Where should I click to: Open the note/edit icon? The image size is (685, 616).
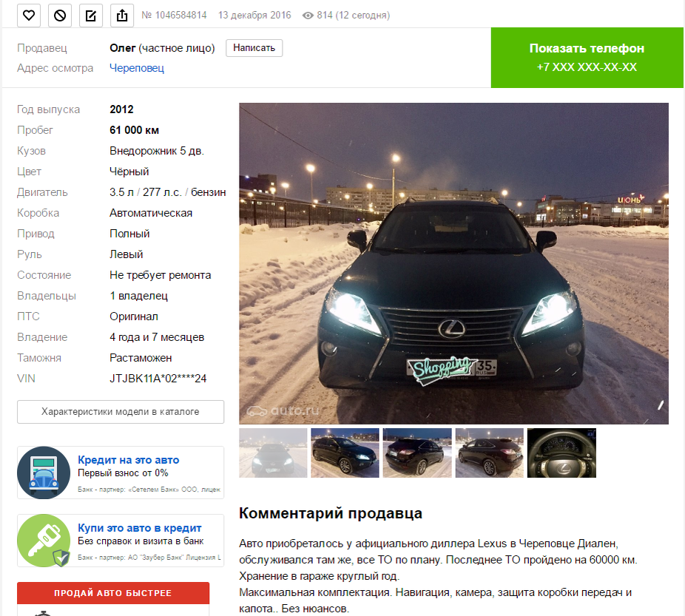(x=91, y=16)
